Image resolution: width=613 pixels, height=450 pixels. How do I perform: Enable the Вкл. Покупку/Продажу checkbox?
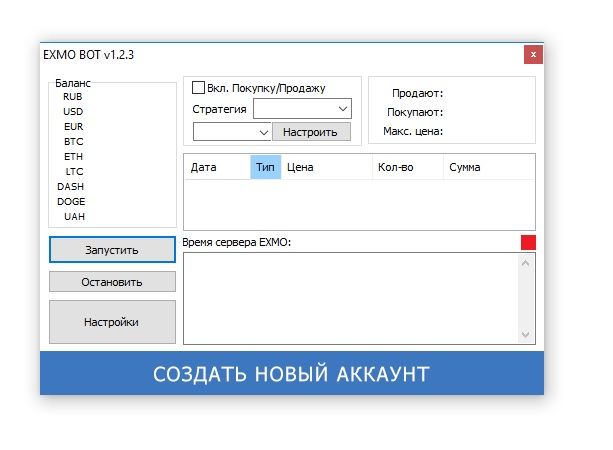(x=198, y=88)
